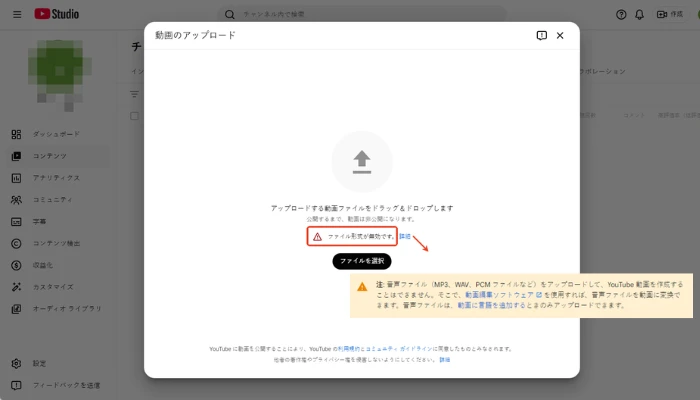Open the コミュニティ ガイドライン link
The width and height of the screenshot is (700, 400).
point(399,349)
